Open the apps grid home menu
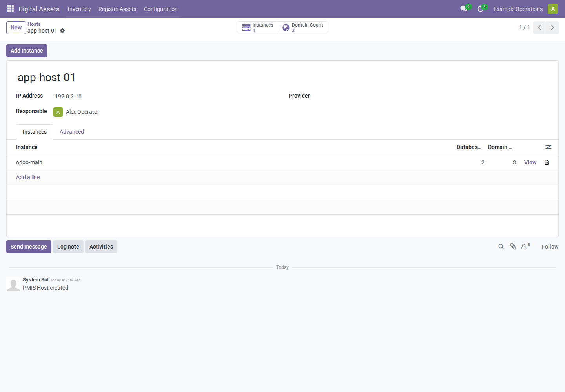 click(x=10, y=9)
